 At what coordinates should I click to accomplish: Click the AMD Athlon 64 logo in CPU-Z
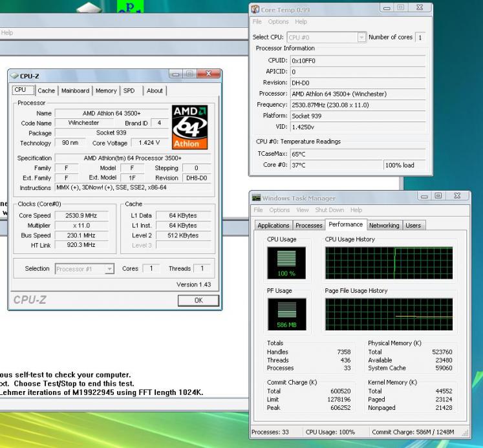click(x=189, y=127)
